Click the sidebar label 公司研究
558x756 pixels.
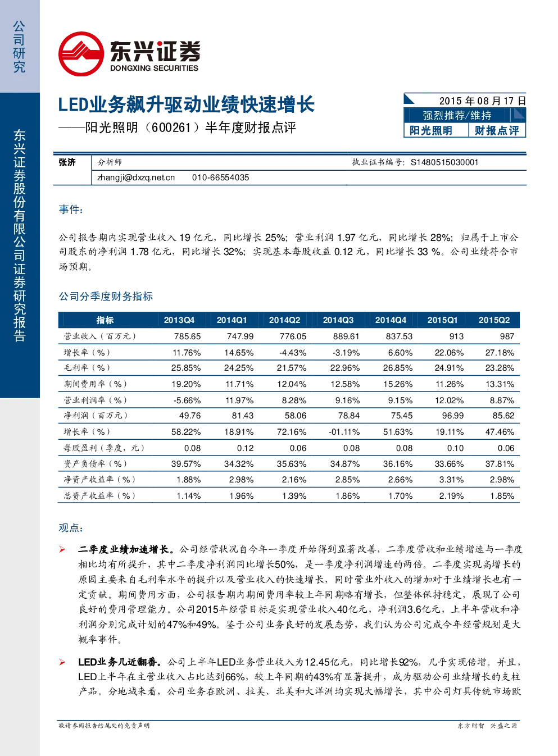[x=20, y=47]
